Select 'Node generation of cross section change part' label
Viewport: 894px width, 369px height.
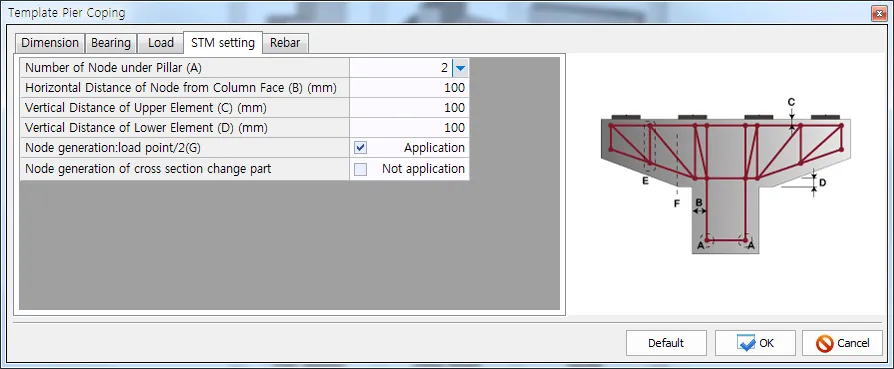pos(148,169)
